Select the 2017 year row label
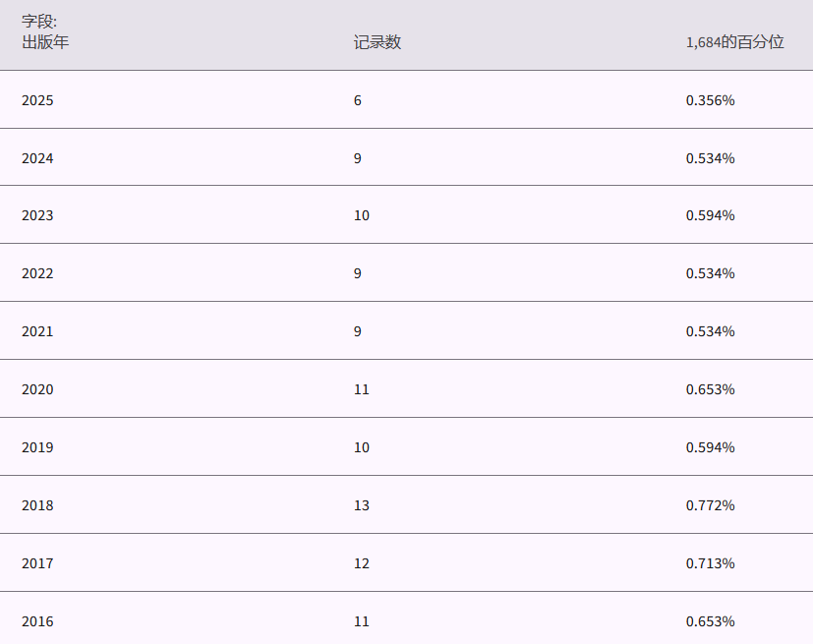Viewport: 813px width, 644px height. (x=37, y=563)
